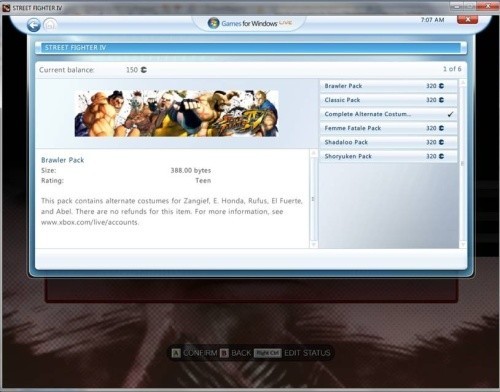Click the EDIT STATUS prompt
The image size is (500, 392).
[x=292, y=353]
